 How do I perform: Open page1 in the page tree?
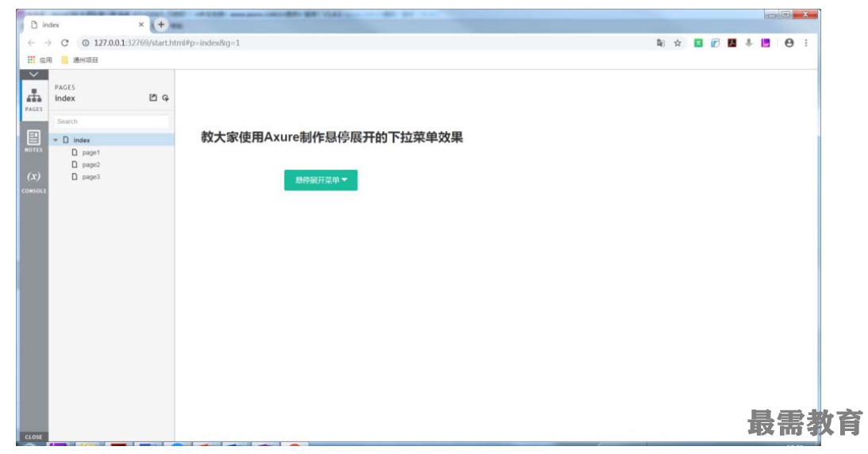[x=90, y=152]
